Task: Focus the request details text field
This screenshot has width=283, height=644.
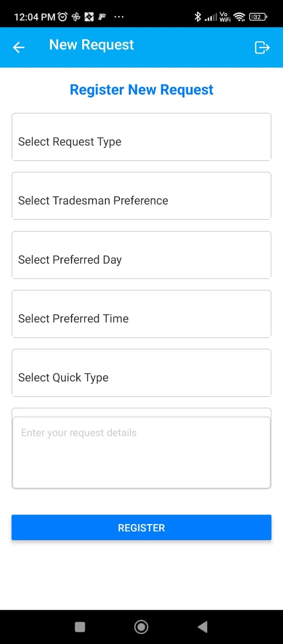Action: click(141, 452)
